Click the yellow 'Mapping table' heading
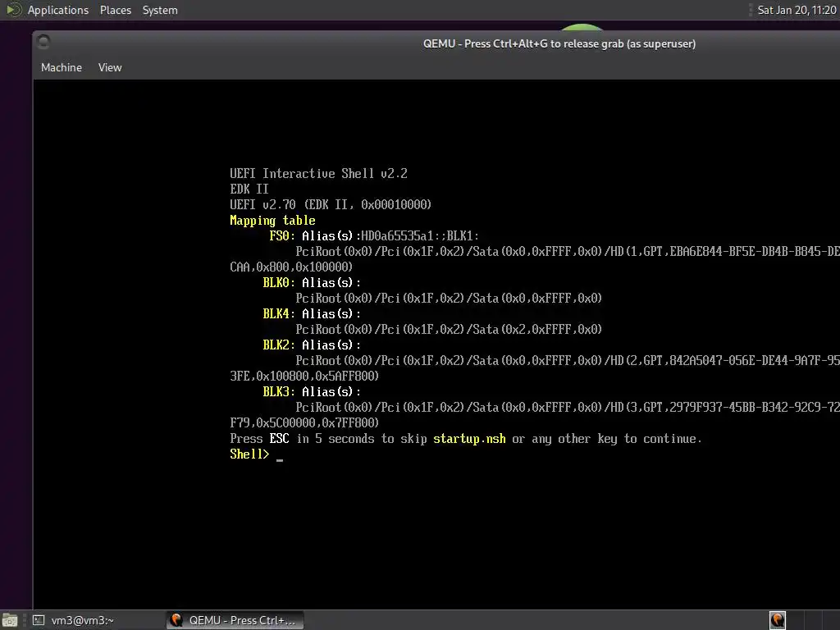This screenshot has width=840, height=630. click(272, 220)
